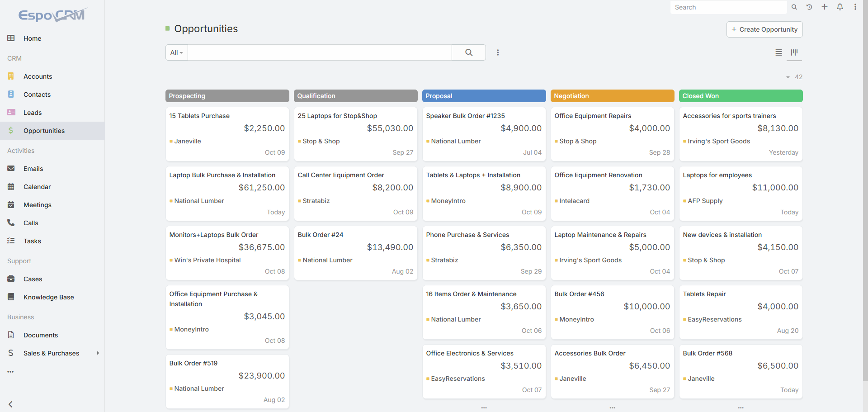868x412 pixels.
Task: Open Leads in the sidebar
Action: point(52,113)
